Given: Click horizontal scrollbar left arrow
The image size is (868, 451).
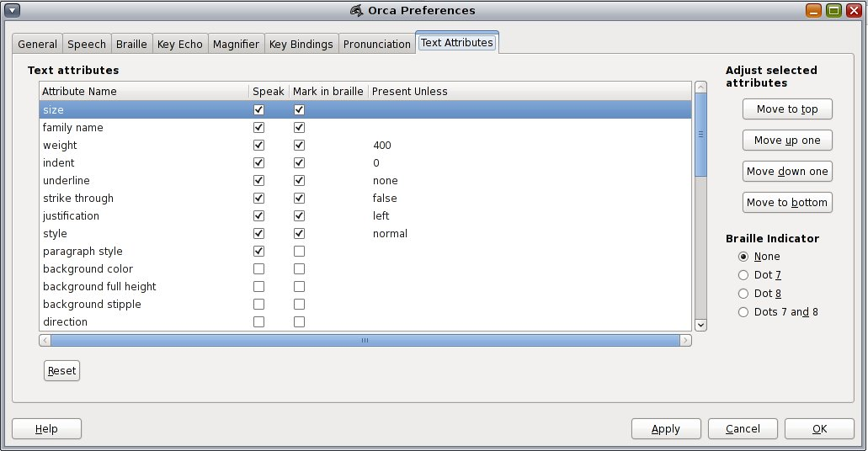Looking at the screenshot, I should tap(45, 340).
